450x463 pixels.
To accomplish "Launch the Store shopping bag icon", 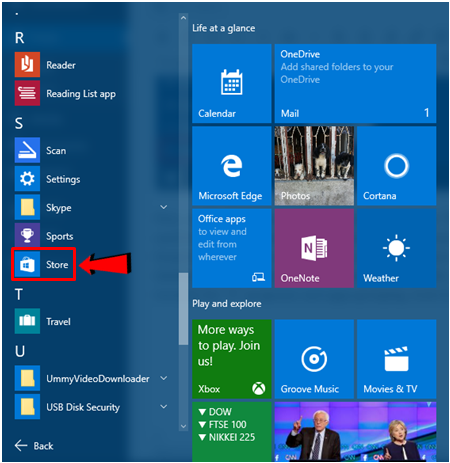I will (x=27, y=264).
